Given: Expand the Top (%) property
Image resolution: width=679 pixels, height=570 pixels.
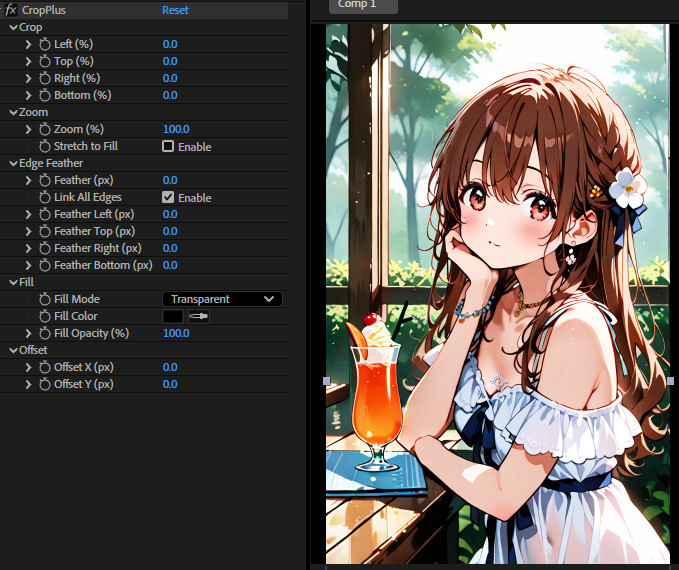Looking at the screenshot, I should tap(28, 62).
